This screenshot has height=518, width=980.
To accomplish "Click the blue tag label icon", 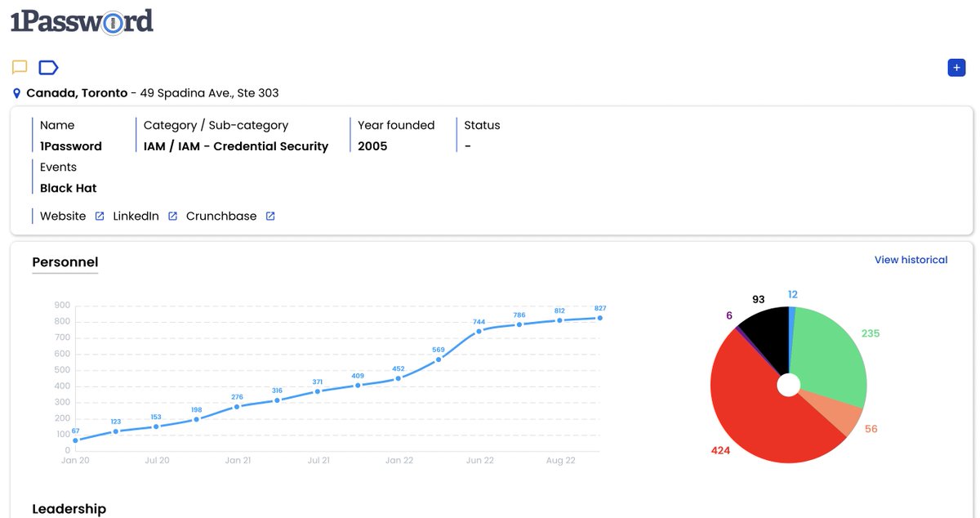I will [x=49, y=67].
